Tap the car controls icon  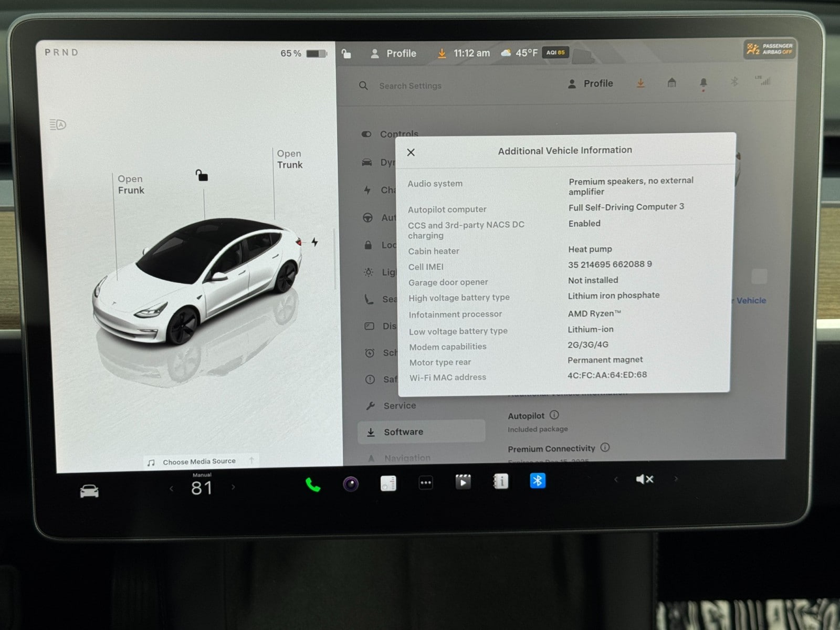89,491
